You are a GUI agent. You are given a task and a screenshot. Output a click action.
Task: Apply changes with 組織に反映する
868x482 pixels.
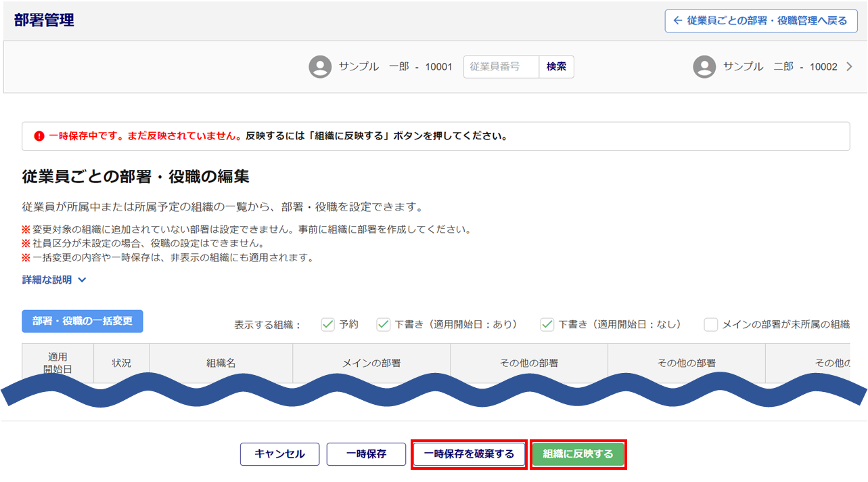pyautogui.click(x=578, y=454)
